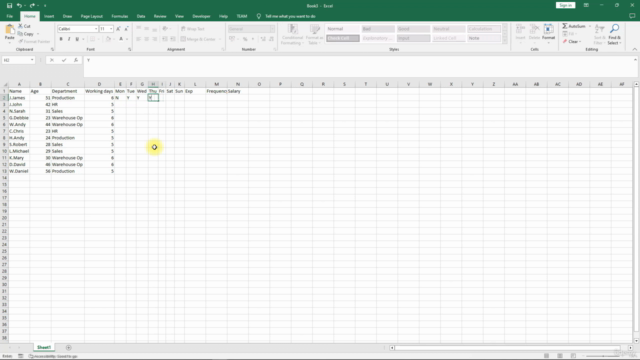
Task: Click the add new sheet plus icon
Action: tap(69, 348)
